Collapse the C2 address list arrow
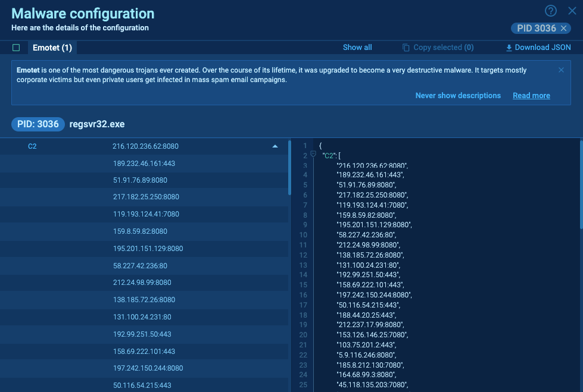Image resolution: width=583 pixels, height=392 pixels. coord(275,146)
